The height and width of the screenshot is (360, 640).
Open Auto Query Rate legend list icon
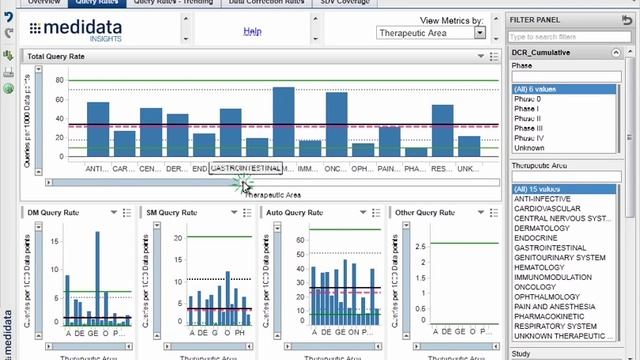[x=376, y=213]
